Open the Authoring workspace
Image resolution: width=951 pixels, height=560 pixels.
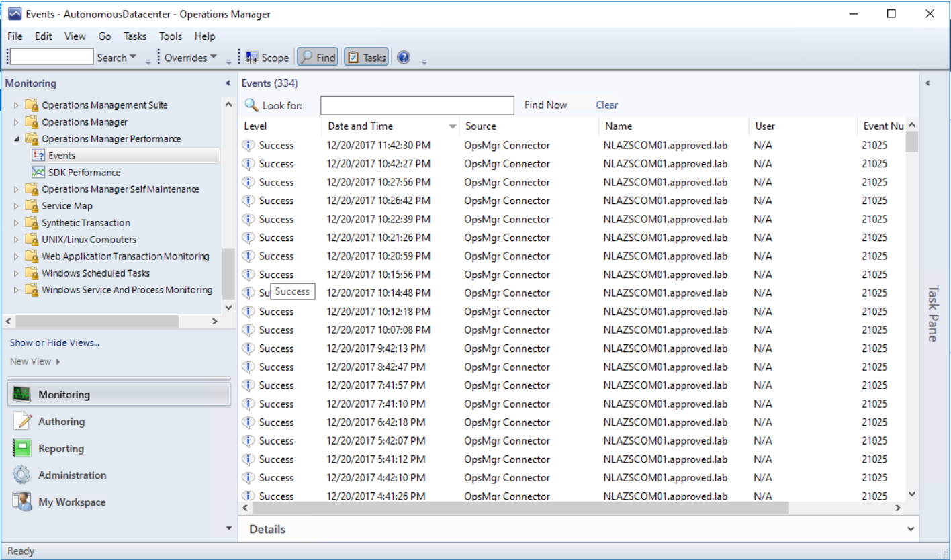(61, 422)
